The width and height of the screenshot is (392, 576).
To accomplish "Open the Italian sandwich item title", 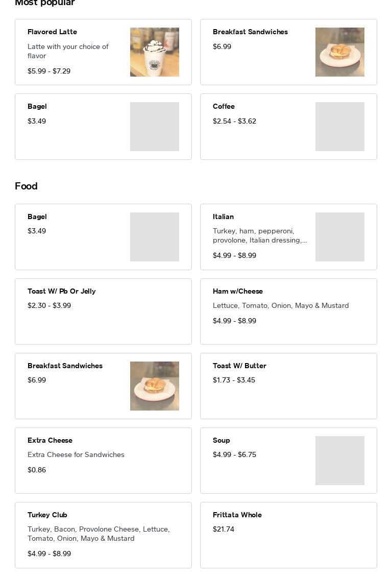I will coord(223,217).
